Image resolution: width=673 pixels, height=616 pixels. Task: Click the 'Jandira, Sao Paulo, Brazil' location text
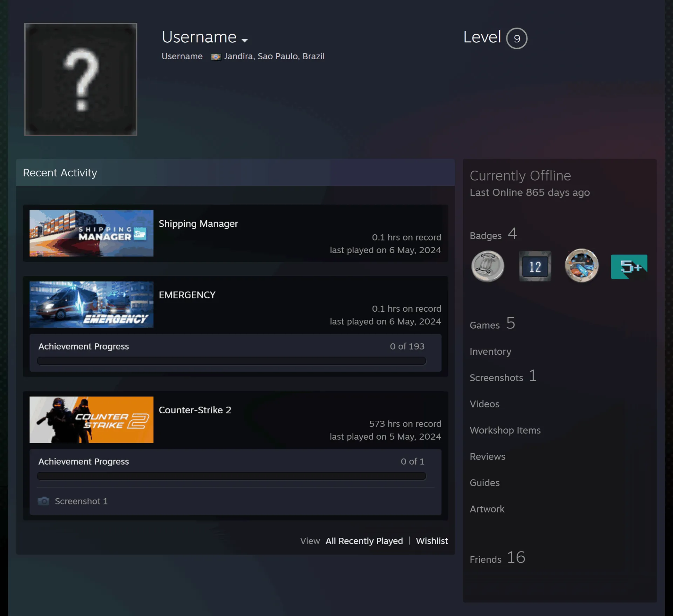[x=274, y=56]
